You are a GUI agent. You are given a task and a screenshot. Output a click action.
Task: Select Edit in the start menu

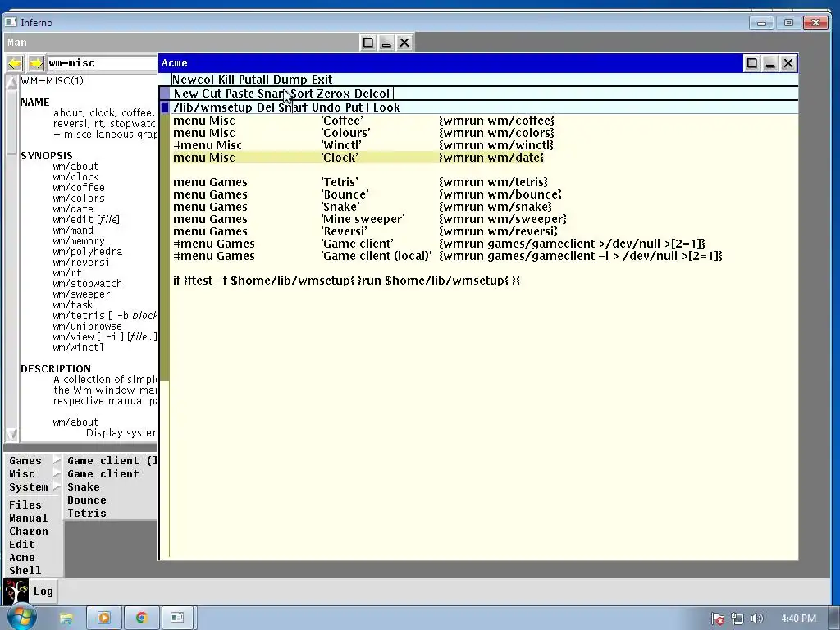(x=34, y=545)
